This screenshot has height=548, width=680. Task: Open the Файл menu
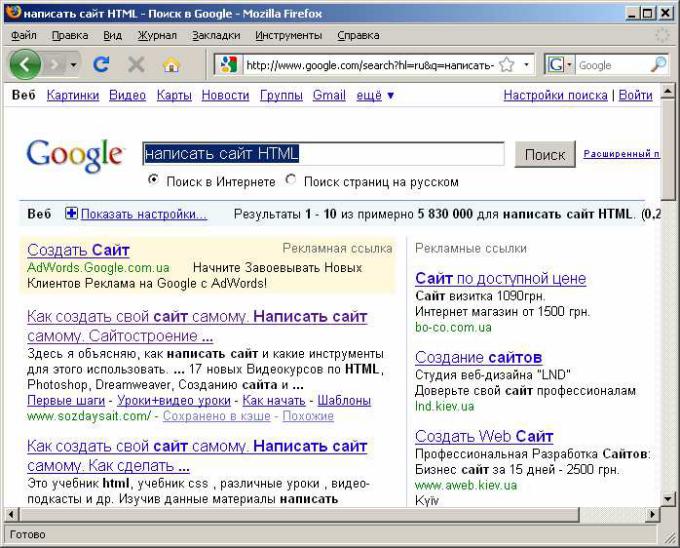(24, 35)
